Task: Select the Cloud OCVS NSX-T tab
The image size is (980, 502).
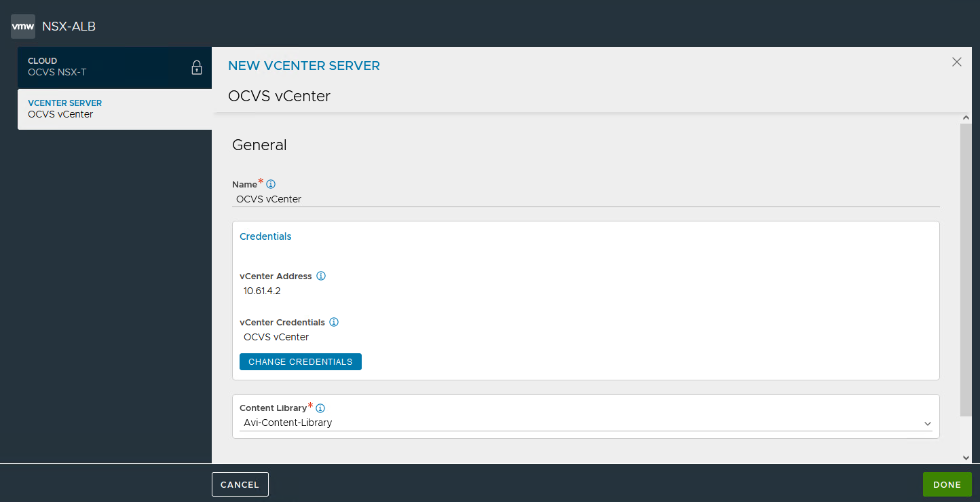Action: [115, 67]
